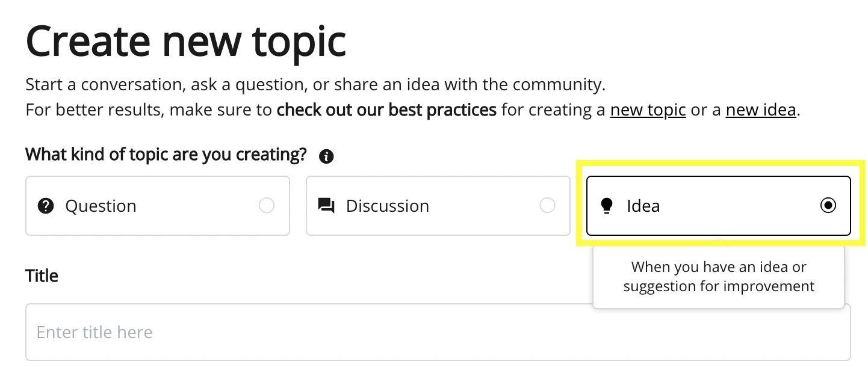This screenshot has width=868, height=367.
Task: Click "What kind of topic are you creating?" label
Action: pyautogui.click(x=166, y=155)
